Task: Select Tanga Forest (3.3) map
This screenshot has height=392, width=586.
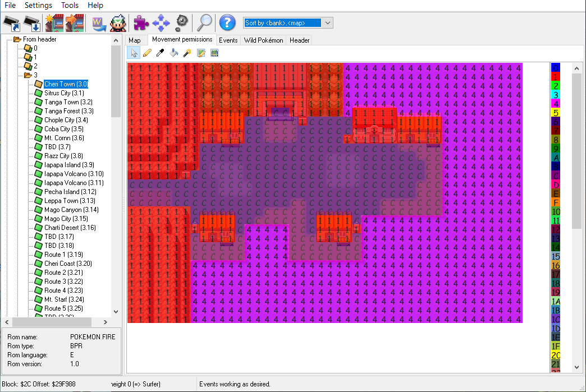Action: pyautogui.click(x=69, y=111)
